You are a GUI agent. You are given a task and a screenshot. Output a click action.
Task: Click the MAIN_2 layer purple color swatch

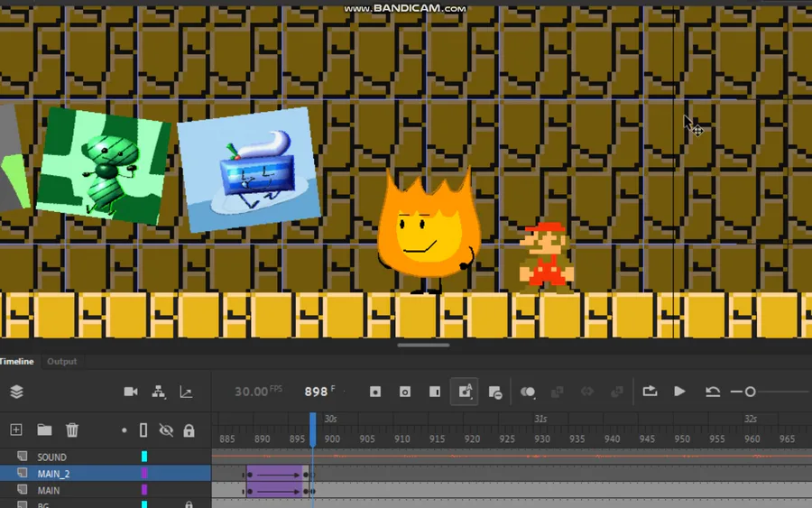[144, 473]
